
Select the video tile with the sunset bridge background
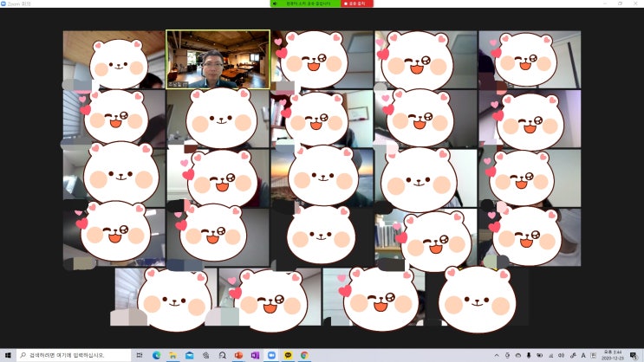tap(322, 178)
